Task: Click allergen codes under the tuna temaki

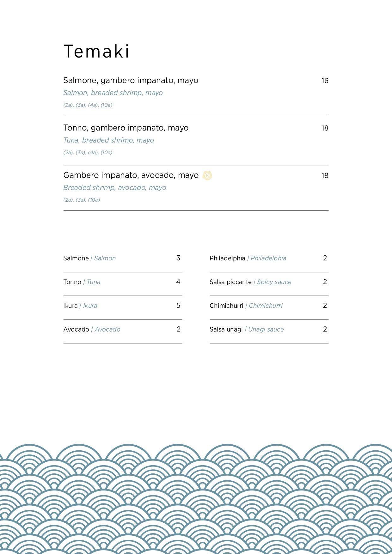Action: pyautogui.click(x=88, y=153)
